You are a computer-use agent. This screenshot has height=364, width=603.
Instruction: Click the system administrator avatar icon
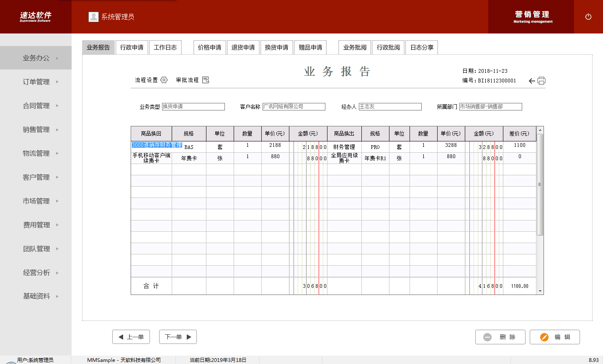(93, 17)
